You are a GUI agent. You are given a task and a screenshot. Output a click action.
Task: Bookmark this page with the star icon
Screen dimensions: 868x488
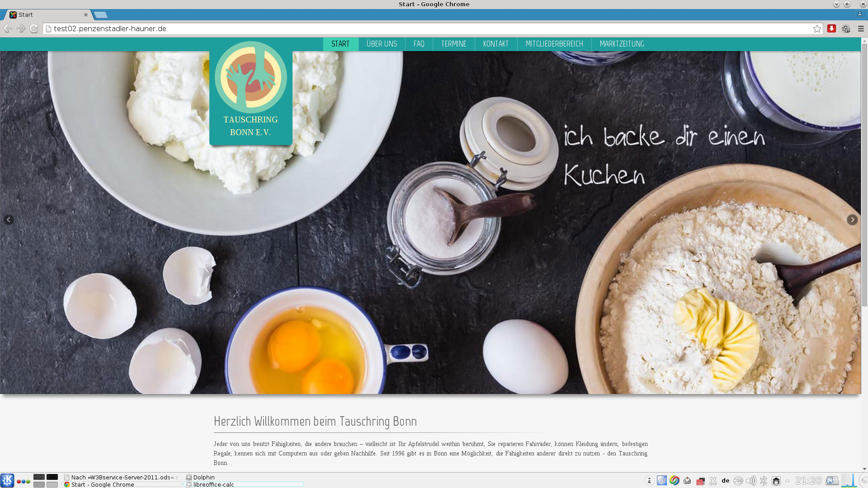[x=817, y=29]
